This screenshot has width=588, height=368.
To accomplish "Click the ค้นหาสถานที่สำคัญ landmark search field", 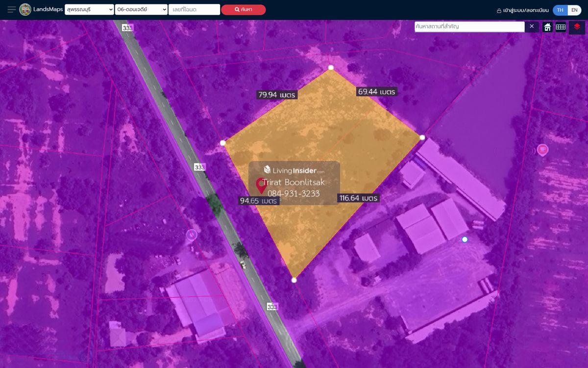I will tap(469, 26).
